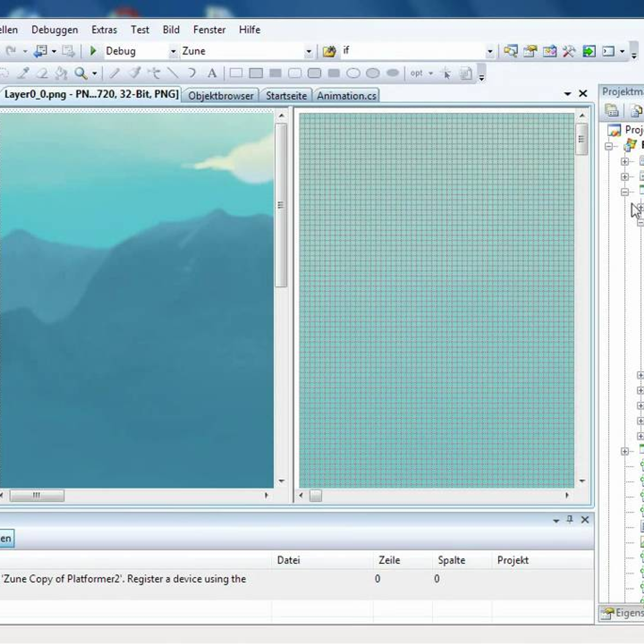
Task: Select the solid Filled Rectangle tool
Action: coord(275,73)
